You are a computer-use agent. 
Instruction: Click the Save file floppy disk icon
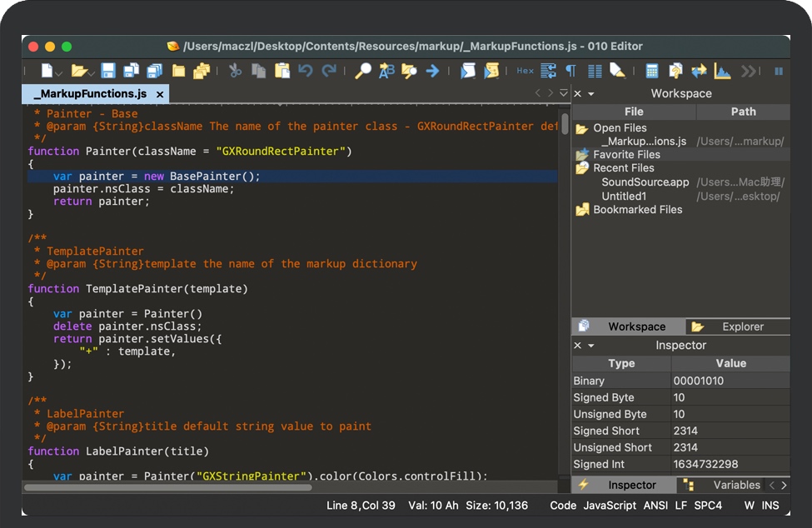click(x=108, y=71)
